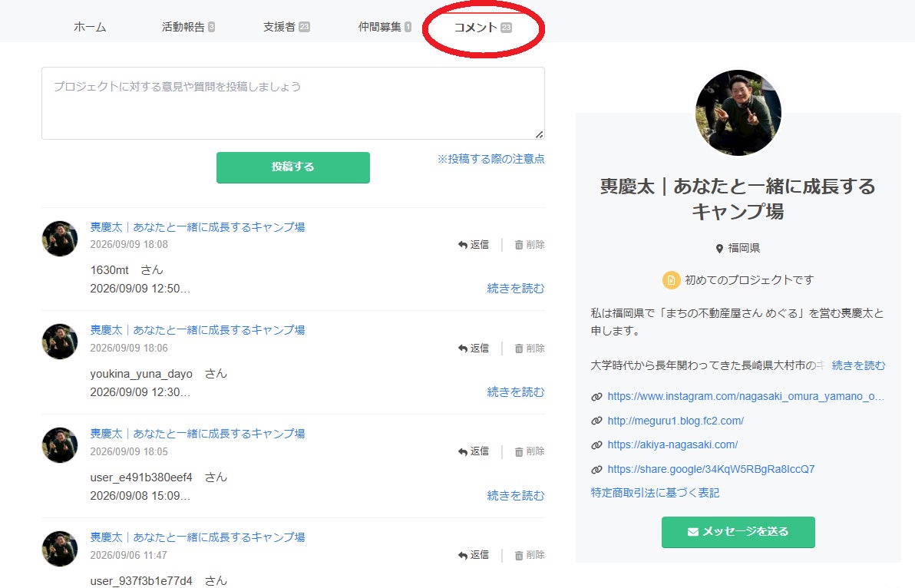Expand profile description with 続きを読む

858,365
